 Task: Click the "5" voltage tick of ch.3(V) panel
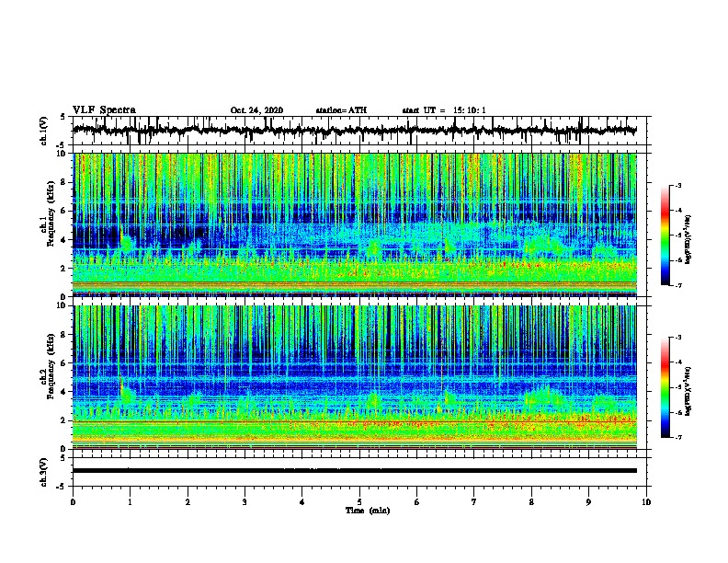[x=63, y=458]
